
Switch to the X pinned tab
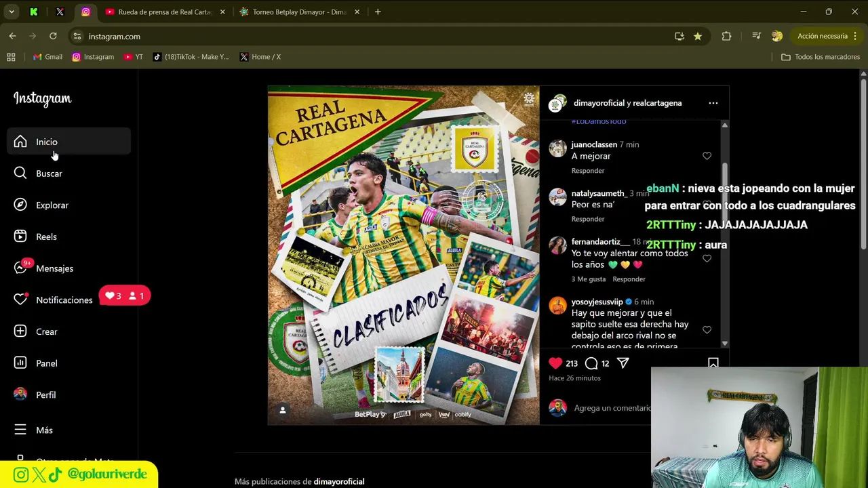pyautogui.click(x=60, y=12)
